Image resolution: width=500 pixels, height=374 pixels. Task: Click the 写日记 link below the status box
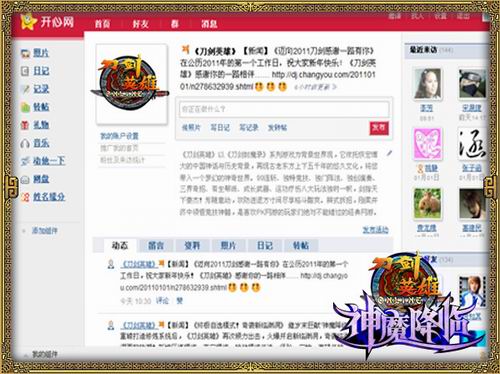point(220,128)
